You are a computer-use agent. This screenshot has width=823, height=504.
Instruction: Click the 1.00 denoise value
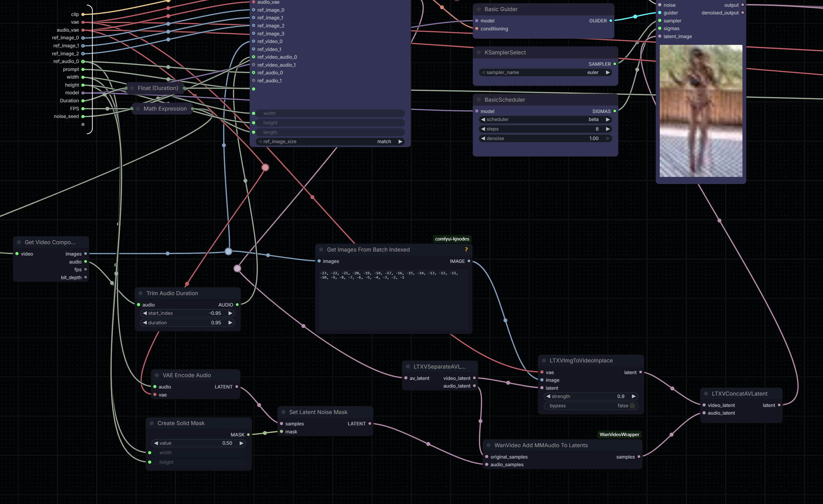point(594,139)
